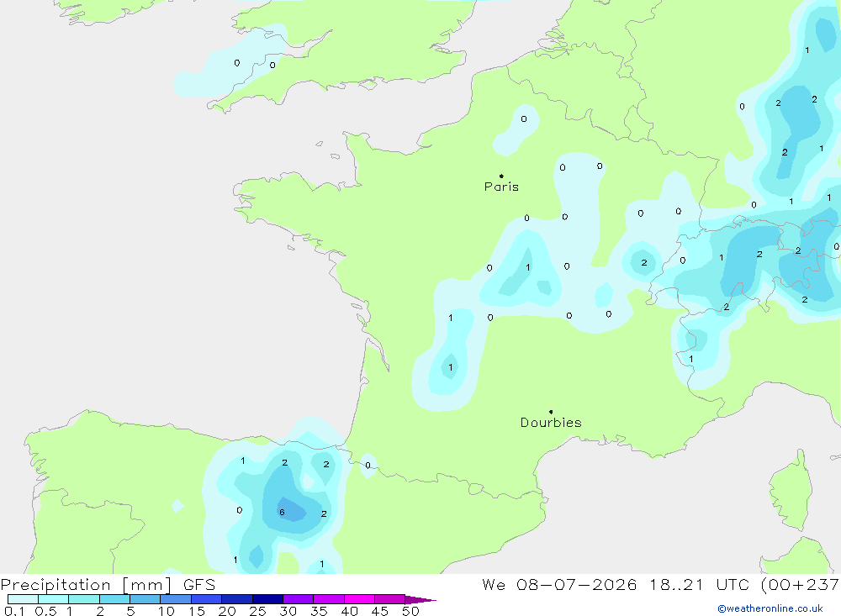Pick the 10–15 mm legend color box
The image size is (841, 616).
tap(176, 599)
